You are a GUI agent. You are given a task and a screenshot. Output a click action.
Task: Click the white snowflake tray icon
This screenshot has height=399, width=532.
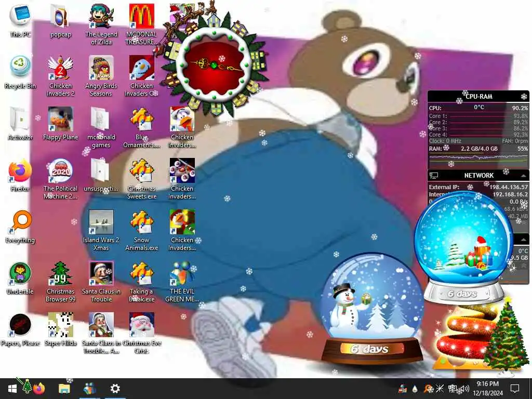click(x=440, y=389)
